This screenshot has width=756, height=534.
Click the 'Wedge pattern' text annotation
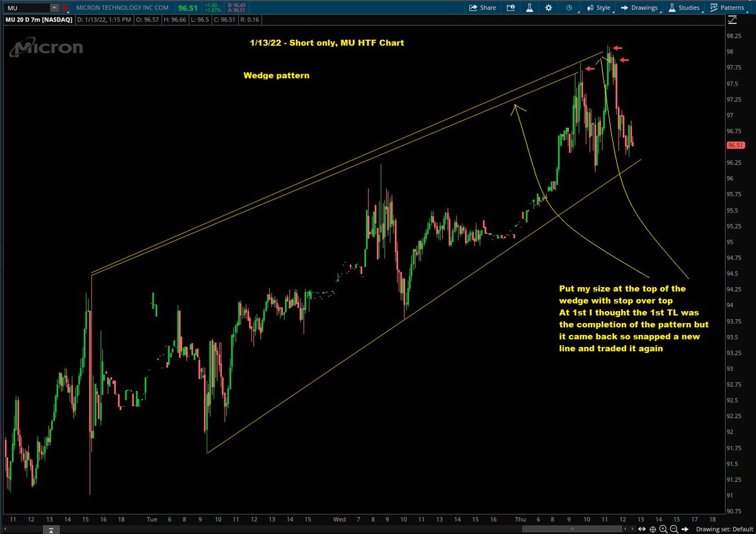click(x=277, y=75)
